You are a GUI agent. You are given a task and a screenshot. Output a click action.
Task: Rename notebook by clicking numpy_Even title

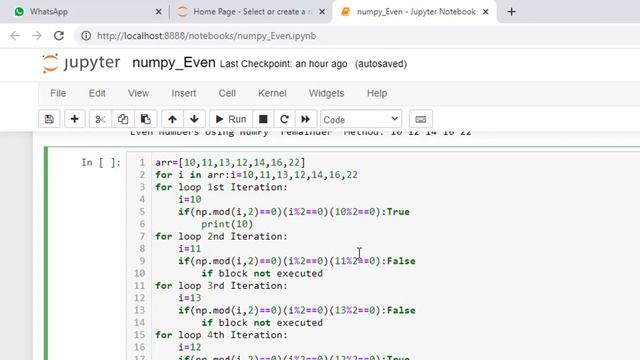click(174, 63)
